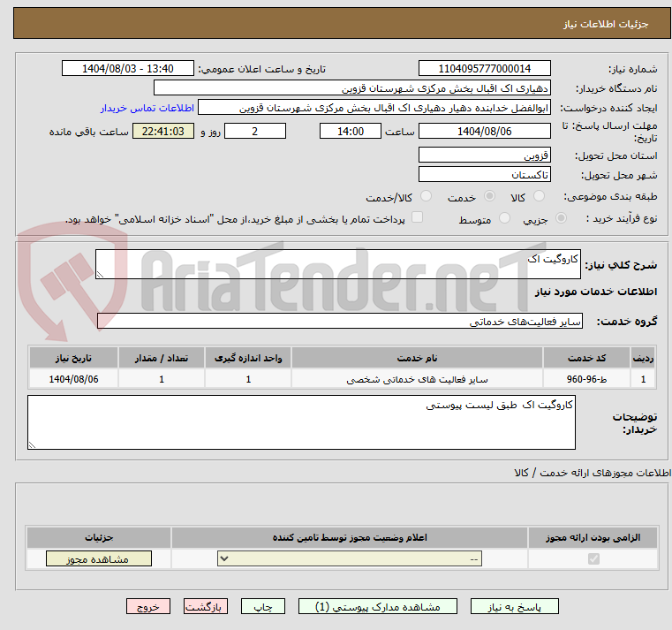This screenshot has width=672, height=630.
Task: Click the announcement date field 1404/08/03 - 13:40
Action: pos(128,69)
